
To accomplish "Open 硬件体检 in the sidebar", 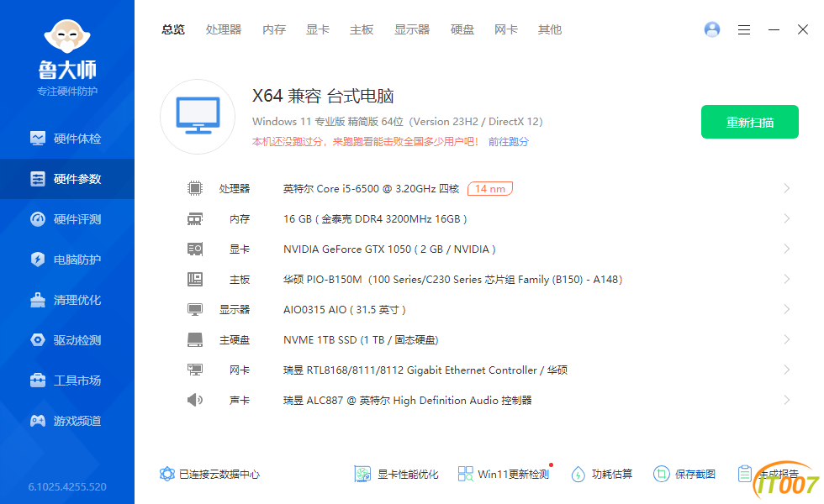I will click(x=66, y=139).
